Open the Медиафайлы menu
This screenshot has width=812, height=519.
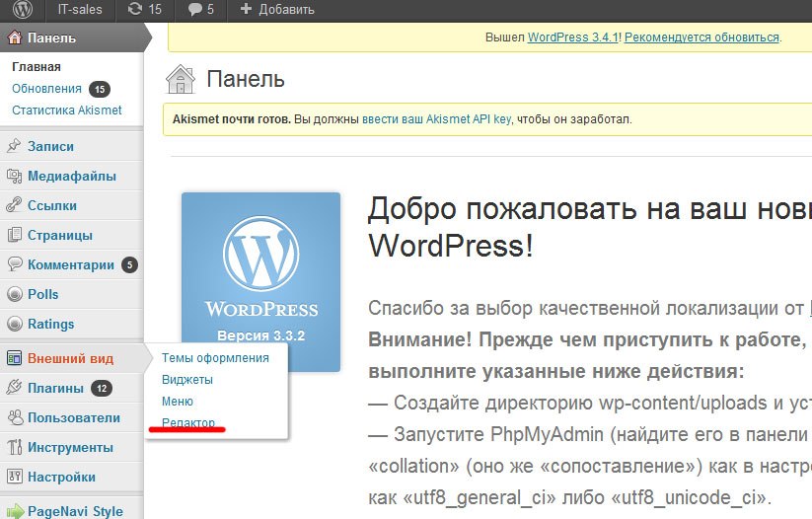(72, 176)
